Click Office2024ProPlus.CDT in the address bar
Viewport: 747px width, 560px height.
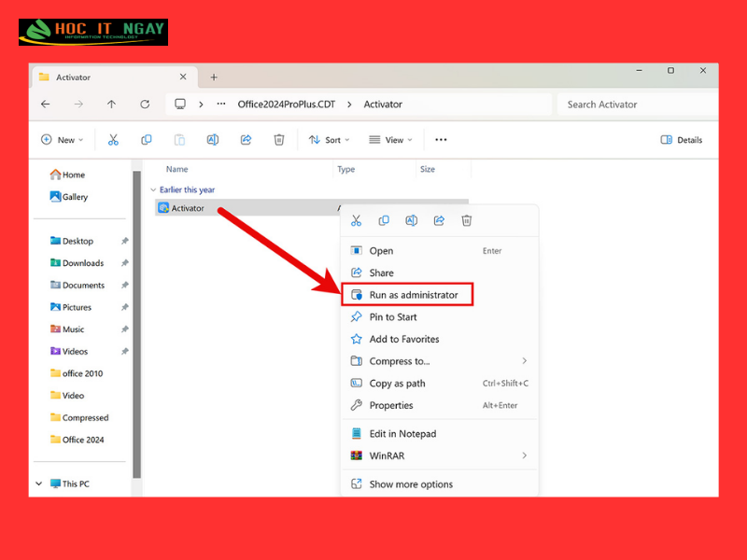(287, 105)
